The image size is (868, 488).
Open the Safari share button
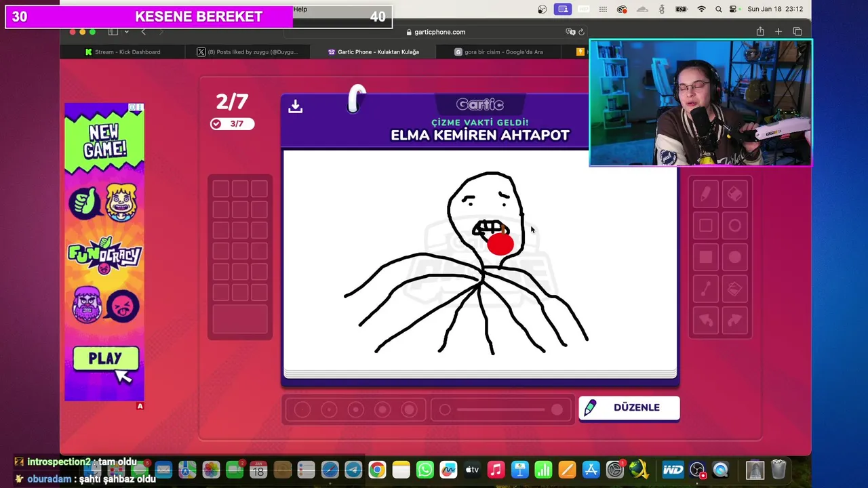(760, 32)
